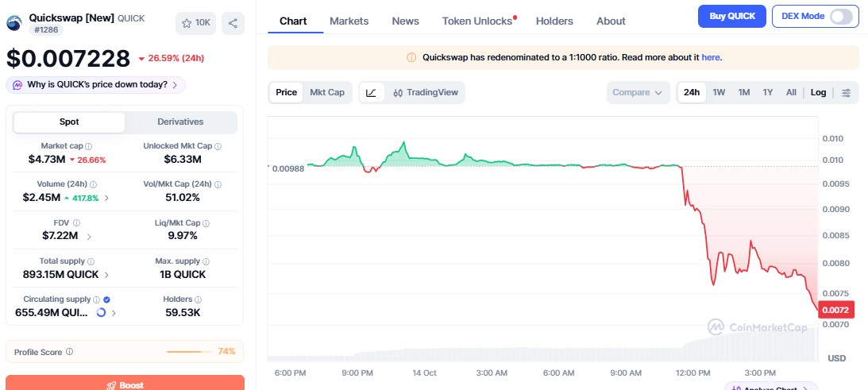
Task: Click the AI icon beside price question
Action: (x=17, y=85)
